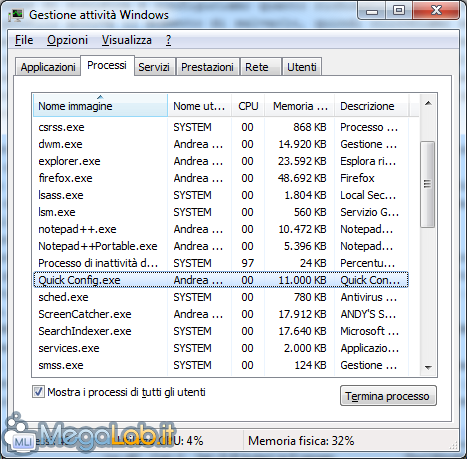467x459 pixels.
Task: Open the Prestazioni tab
Action: pos(207,67)
